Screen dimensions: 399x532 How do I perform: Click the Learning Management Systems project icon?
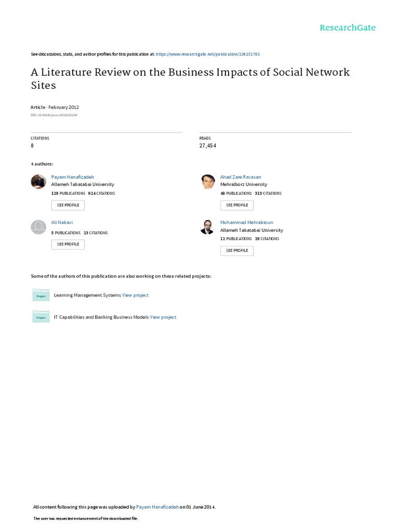41,295
